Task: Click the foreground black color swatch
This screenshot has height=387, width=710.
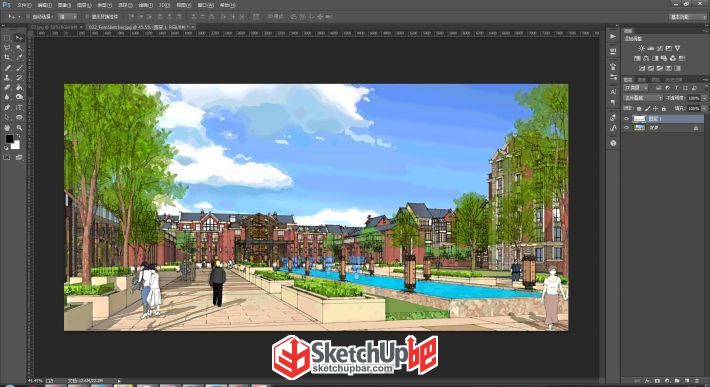Action: [x=9, y=139]
